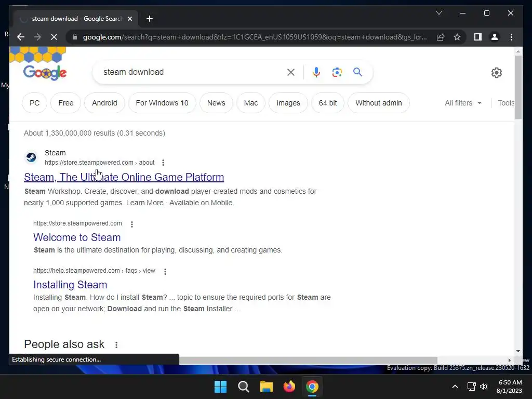Open People also ask options dots
This screenshot has height=399, width=532.
coord(116,345)
